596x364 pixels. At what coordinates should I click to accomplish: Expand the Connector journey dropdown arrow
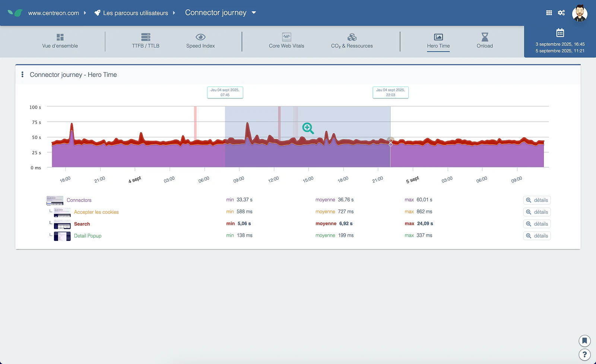point(254,13)
